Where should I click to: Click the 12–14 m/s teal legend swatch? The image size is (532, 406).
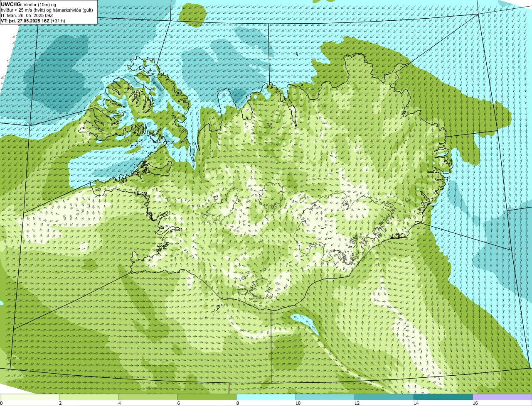384,397
